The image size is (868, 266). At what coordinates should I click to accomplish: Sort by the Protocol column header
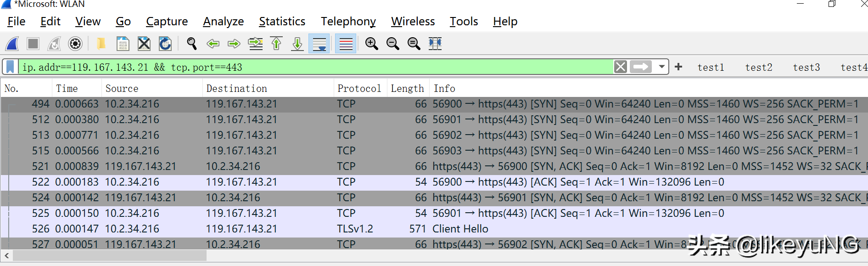click(x=360, y=88)
